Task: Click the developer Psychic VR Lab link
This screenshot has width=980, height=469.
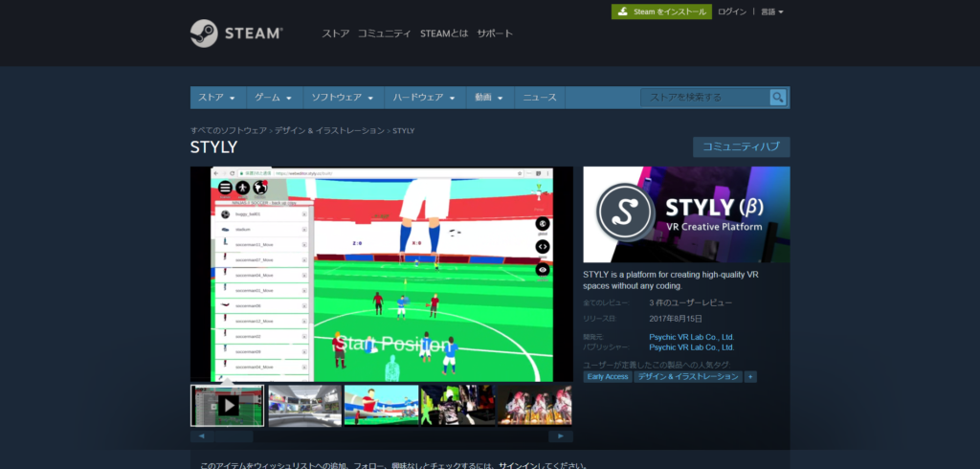Action: tap(692, 337)
